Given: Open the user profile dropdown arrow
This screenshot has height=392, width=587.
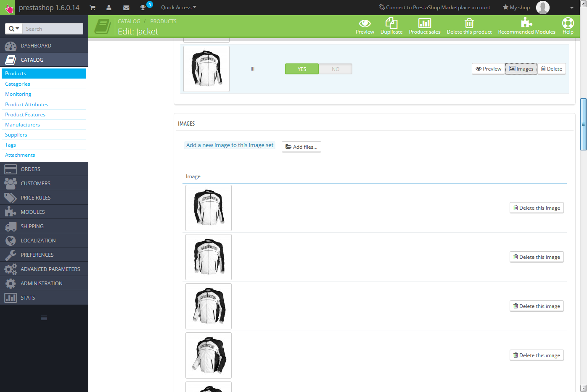Looking at the screenshot, I should point(571,8).
